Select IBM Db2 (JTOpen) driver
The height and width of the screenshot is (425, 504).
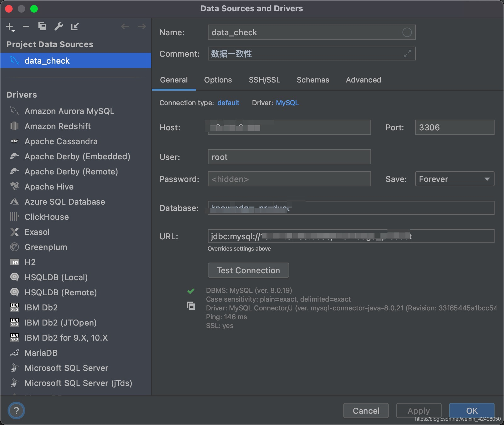coord(76,323)
